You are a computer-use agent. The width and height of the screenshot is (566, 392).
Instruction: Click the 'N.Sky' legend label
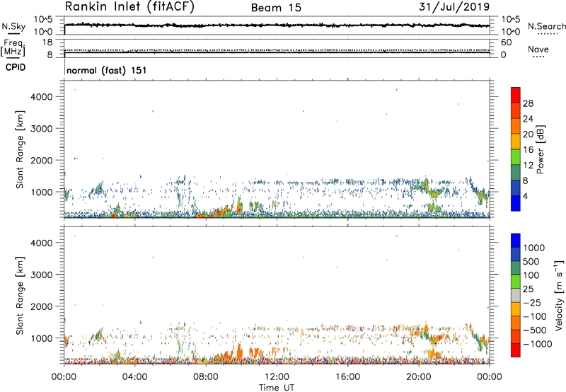pos(13,26)
